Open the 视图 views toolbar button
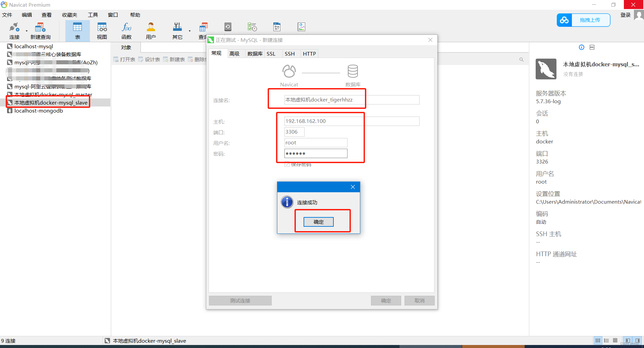 click(102, 31)
